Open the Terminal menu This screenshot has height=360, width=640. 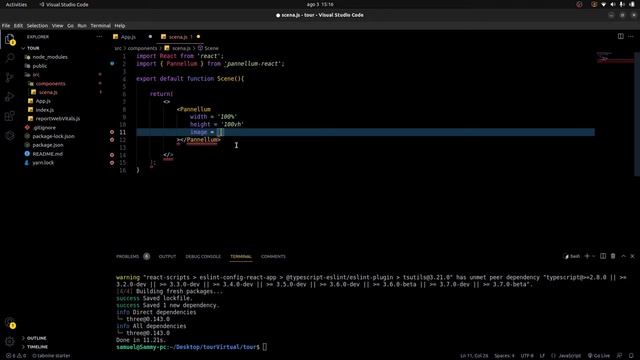100,25
